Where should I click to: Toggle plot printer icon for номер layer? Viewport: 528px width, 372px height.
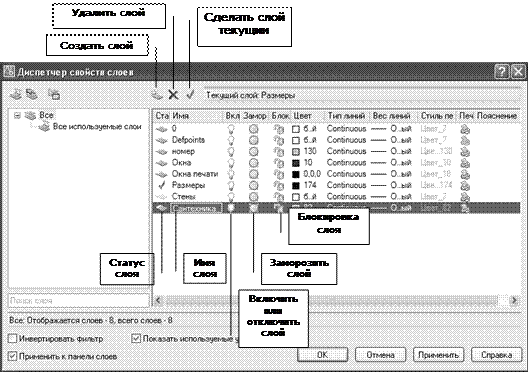pyautogui.click(x=465, y=152)
